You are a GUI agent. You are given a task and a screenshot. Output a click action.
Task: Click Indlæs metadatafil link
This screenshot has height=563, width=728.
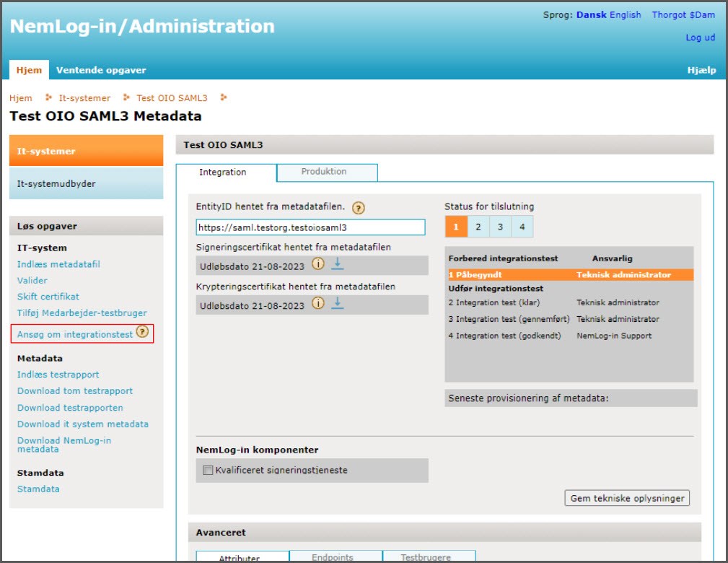point(58,264)
